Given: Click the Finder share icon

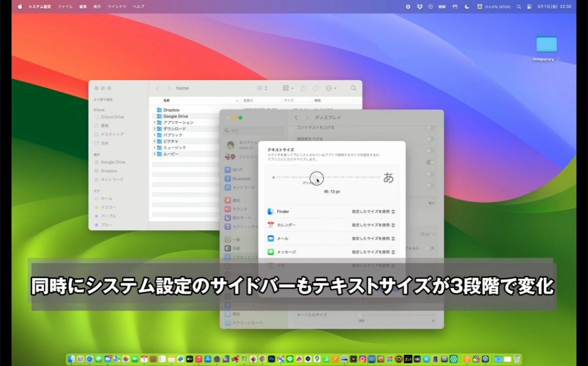Looking at the screenshot, I should [x=303, y=88].
